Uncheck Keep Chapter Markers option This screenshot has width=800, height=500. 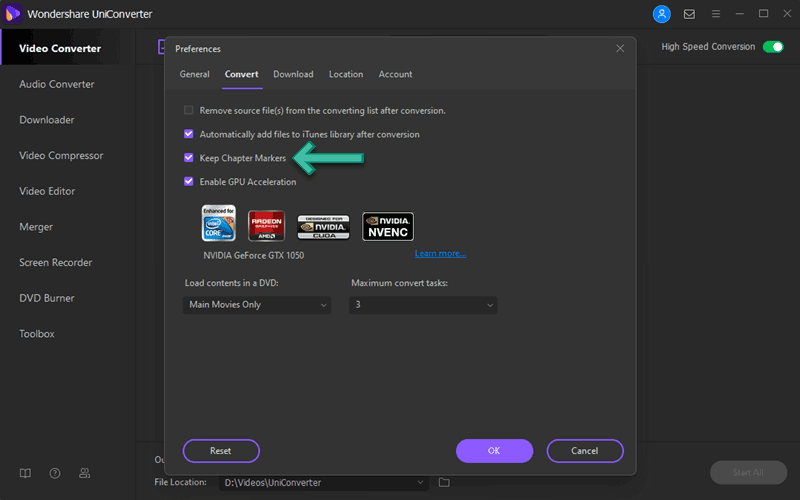pos(189,158)
